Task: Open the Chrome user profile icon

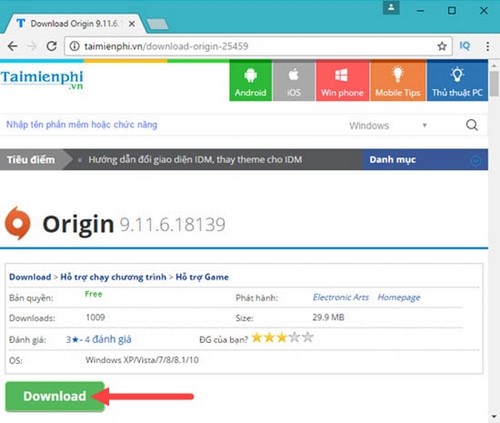Action: (391, 8)
